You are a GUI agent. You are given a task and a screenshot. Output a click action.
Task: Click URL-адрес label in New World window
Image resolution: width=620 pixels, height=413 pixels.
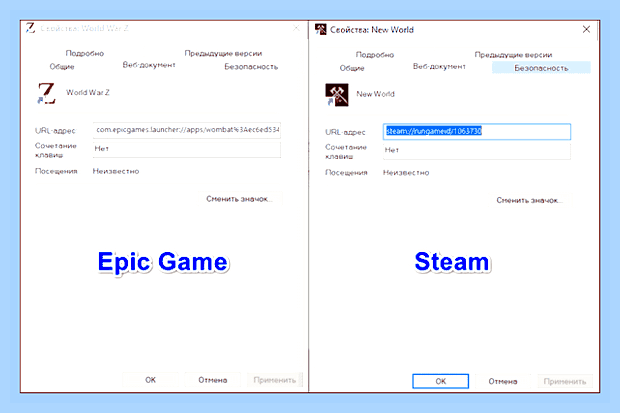pyautogui.click(x=345, y=132)
